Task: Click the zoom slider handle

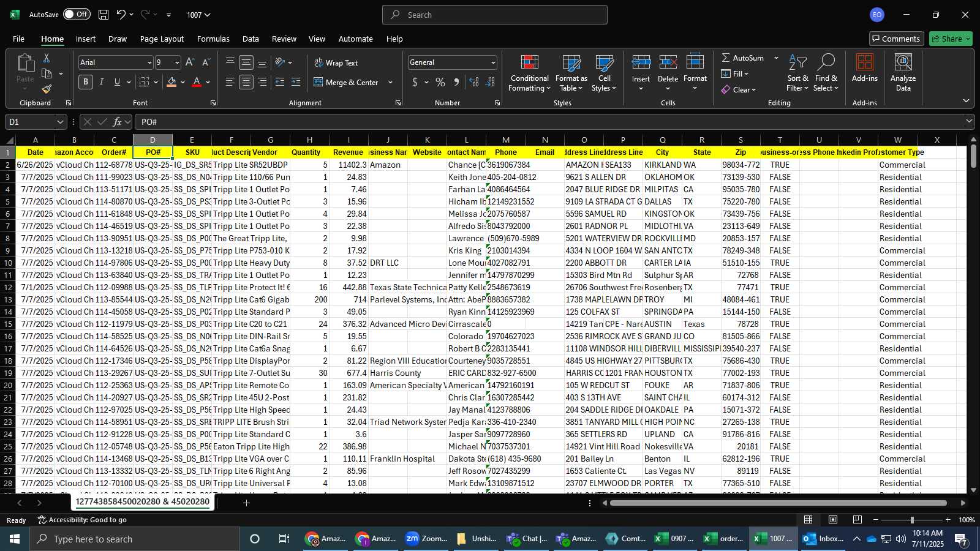Action: (x=912, y=520)
